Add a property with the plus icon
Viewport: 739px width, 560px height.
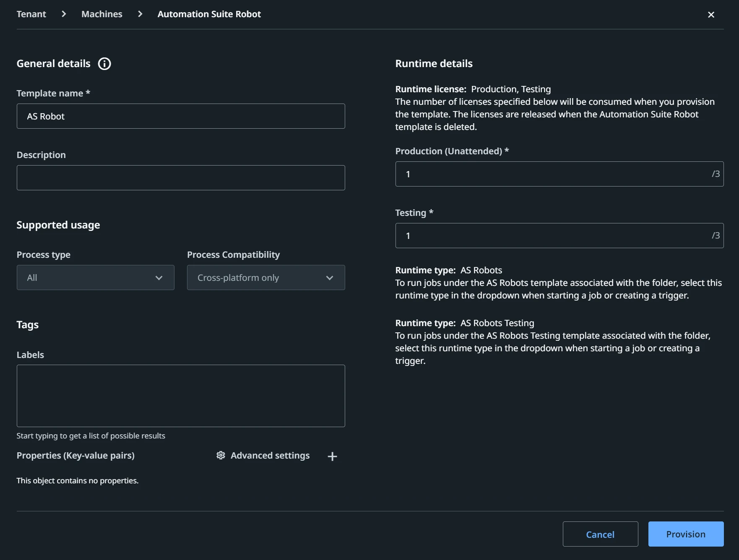(x=332, y=456)
